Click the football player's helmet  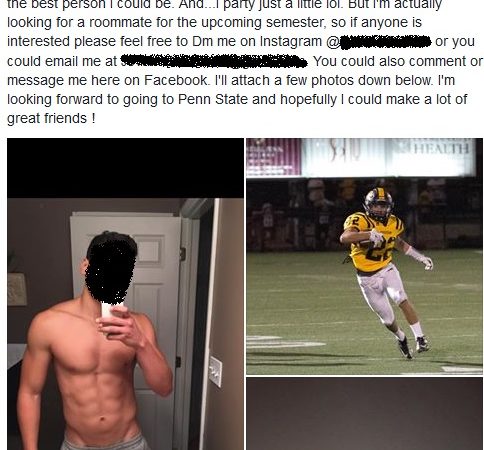379,203
